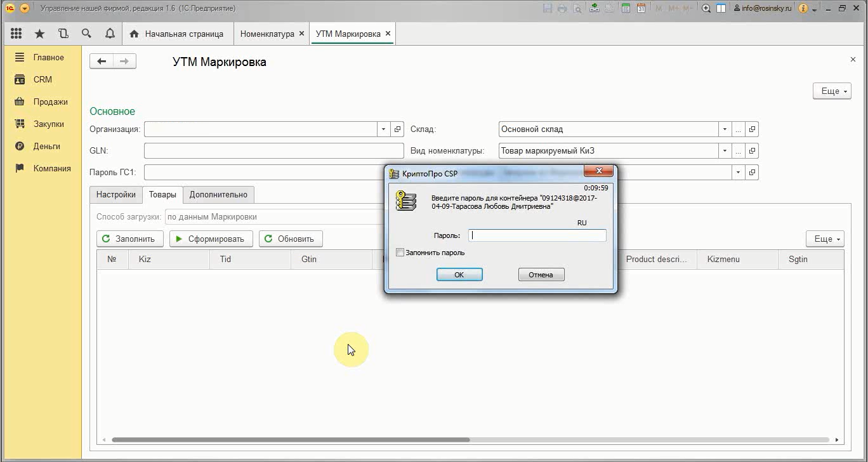The height and width of the screenshot is (462, 868).
Task: Click the Sgtin column header
Action: (x=811, y=259)
